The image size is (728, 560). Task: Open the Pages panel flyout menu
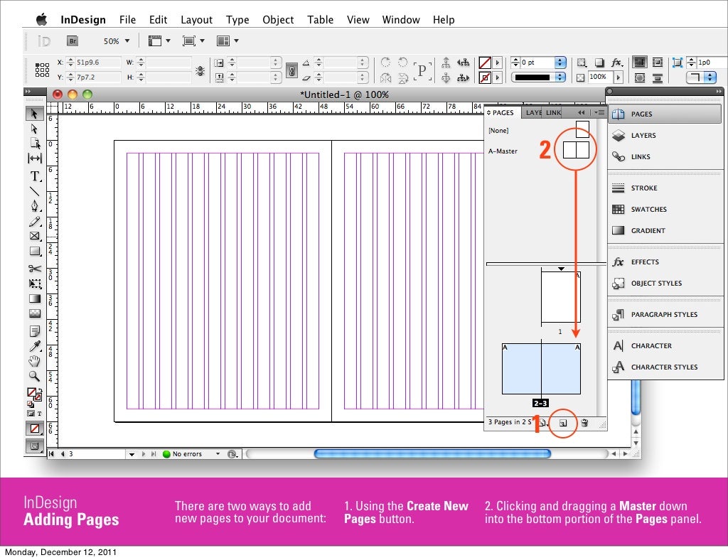[599, 112]
